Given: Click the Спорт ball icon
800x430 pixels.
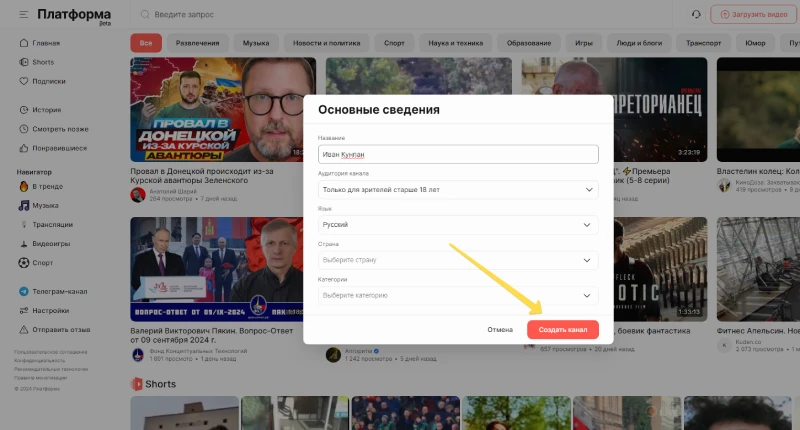Looking at the screenshot, I should click(x=23, y=263).
